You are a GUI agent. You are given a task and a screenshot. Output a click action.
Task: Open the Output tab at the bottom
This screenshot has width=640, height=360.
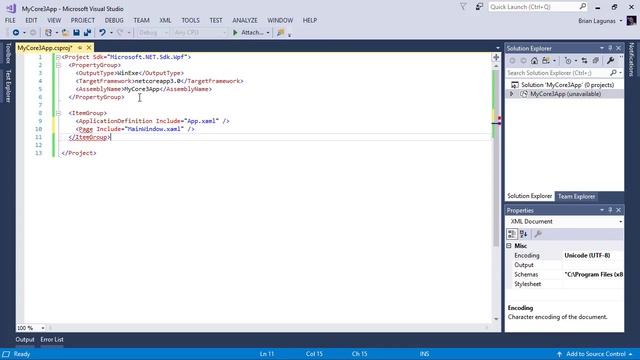point(25,339)
